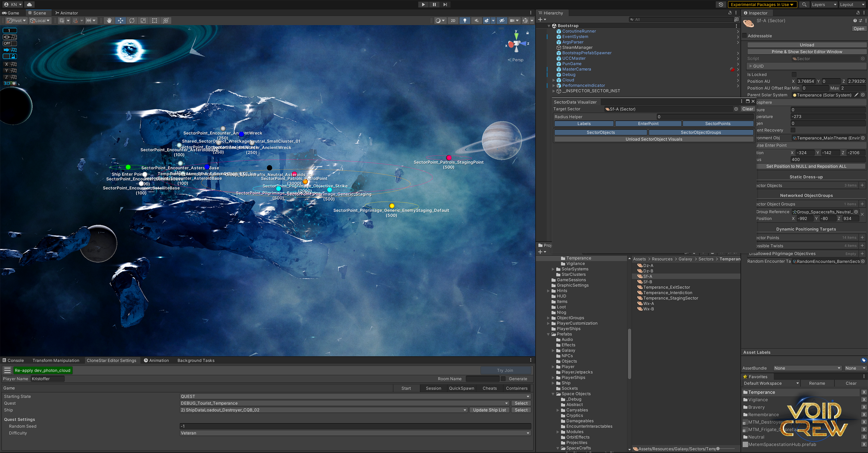
Task: Toggle scene lighting bulb icon
Action: [x=465, y=20]
